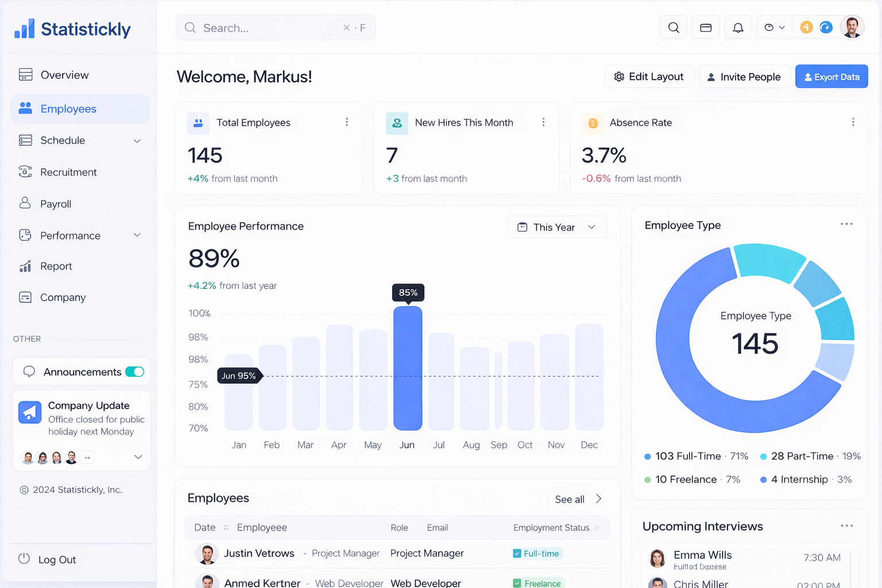This screenshot has width=882, height=588.
Task: Toggle the Announcements switch off
Action: tap(135, 372)
